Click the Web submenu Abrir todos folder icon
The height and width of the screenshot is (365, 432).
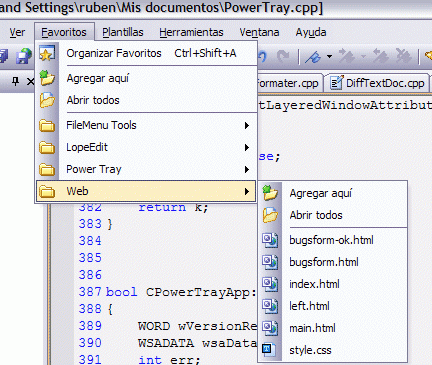click(x=270, y=215)
